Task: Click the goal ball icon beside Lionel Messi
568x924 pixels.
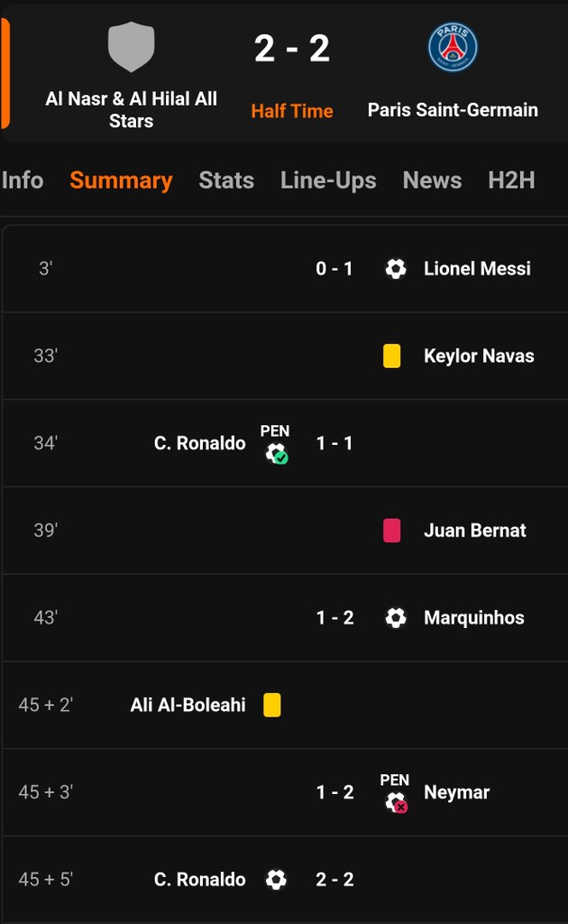Action: pyautogui.click(x=396, y=269)
